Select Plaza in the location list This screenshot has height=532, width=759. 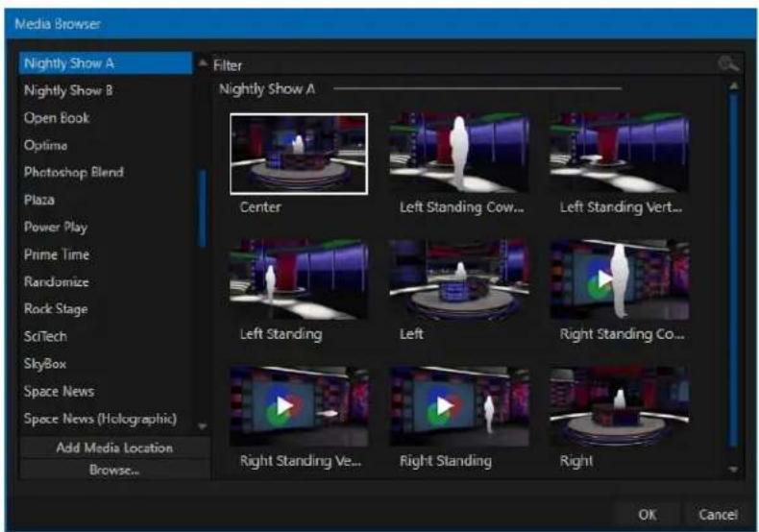(106, 200)
